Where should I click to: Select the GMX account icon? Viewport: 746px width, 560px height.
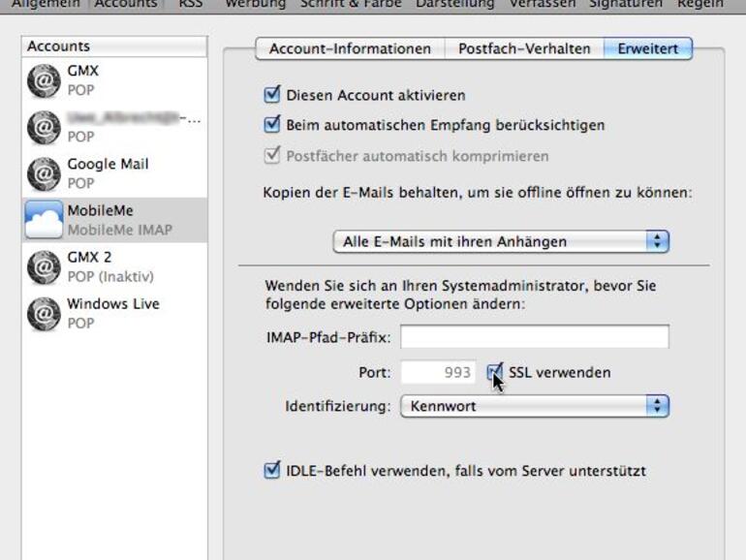coord(44,80)
